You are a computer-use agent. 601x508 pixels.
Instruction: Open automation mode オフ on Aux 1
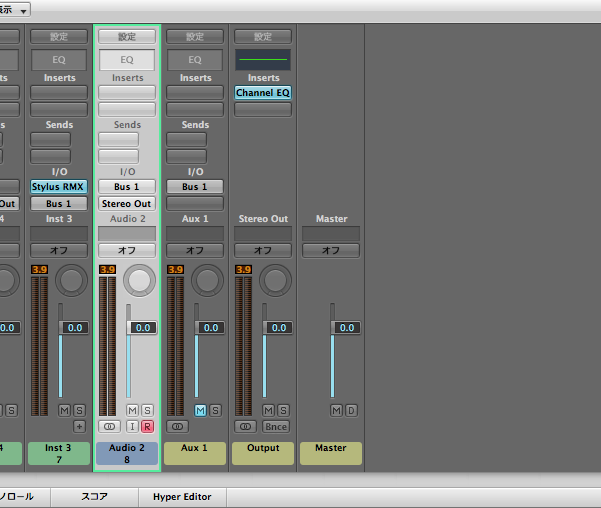pyautogui.click(x=195, y=250)
